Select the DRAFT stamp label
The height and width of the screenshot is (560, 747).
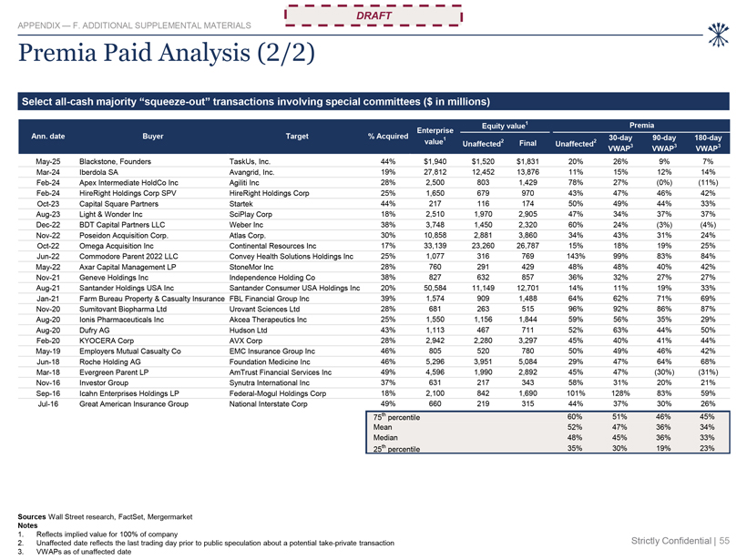[x=373, y=15]
